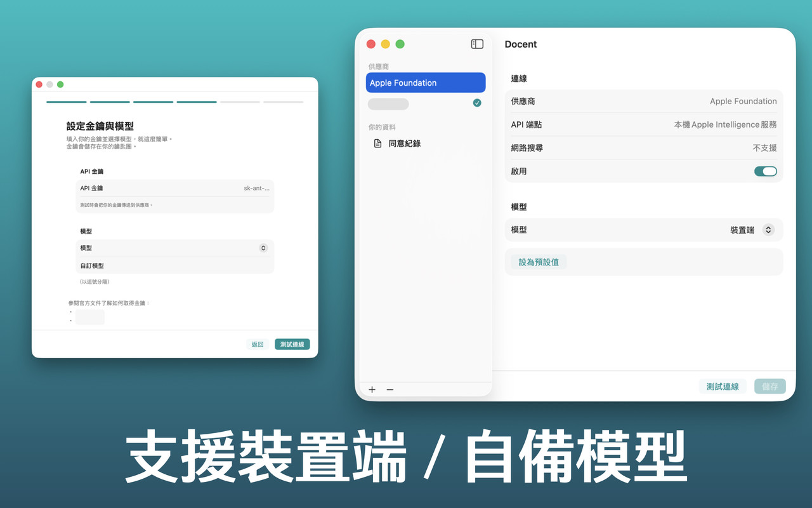
Task: Minimize the Docent window with yellow button
Action: pos(385,44)
